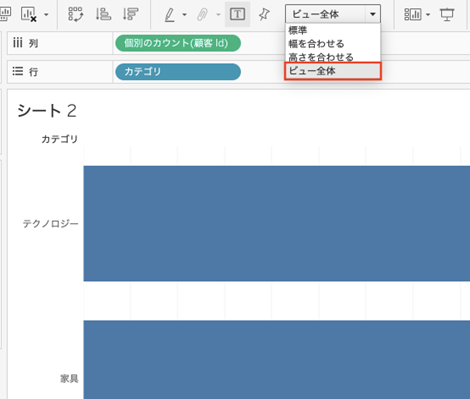Image resolution: width=470 pixels, height=399 pixels.
Task: Open the ビュー全体 fit dropdown arrow
Action: [373, 14]
